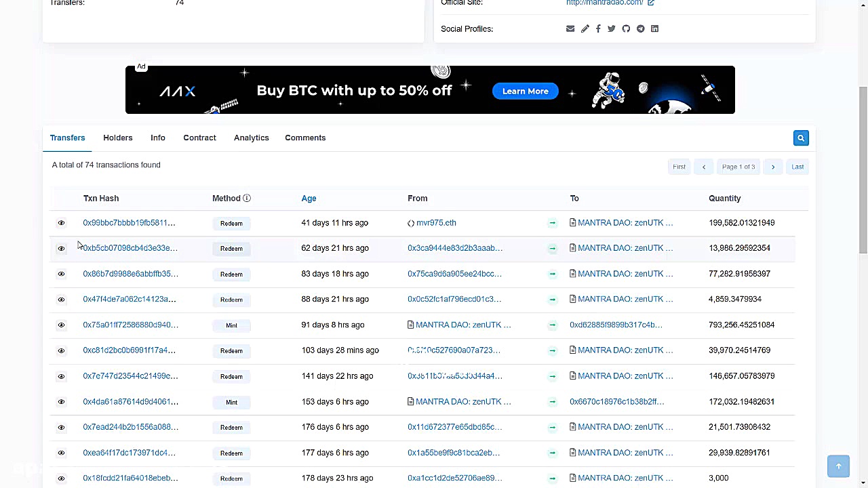Click contract icon before sender in 172,032 row
This screenshot has height=488, width=868.
411,401
